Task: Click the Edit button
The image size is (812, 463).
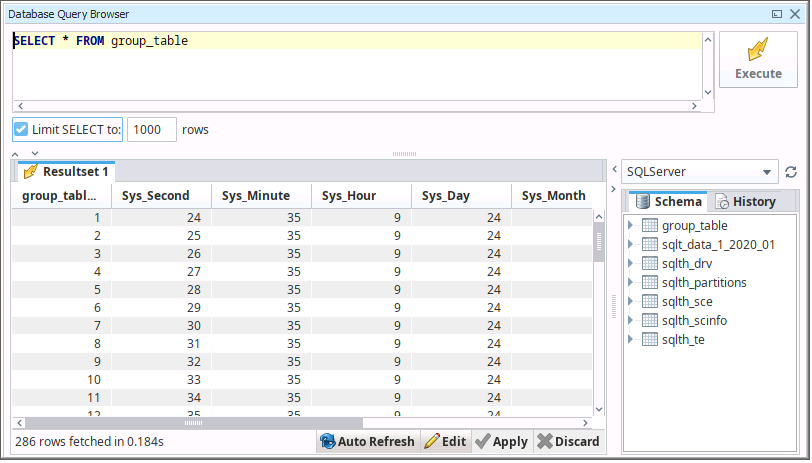Action: click(x=446, y=441)
